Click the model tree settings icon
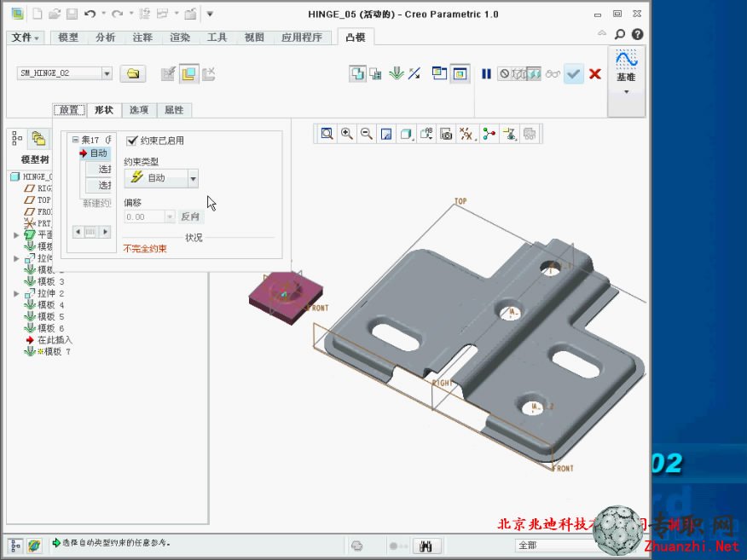Viewport: 747px width, 560px height. pos(17,138)
